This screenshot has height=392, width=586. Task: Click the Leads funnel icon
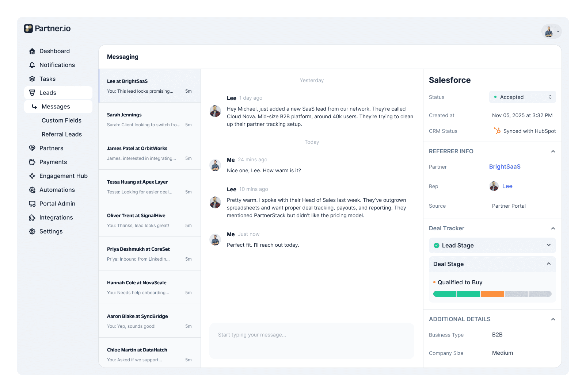coord(32,93)
